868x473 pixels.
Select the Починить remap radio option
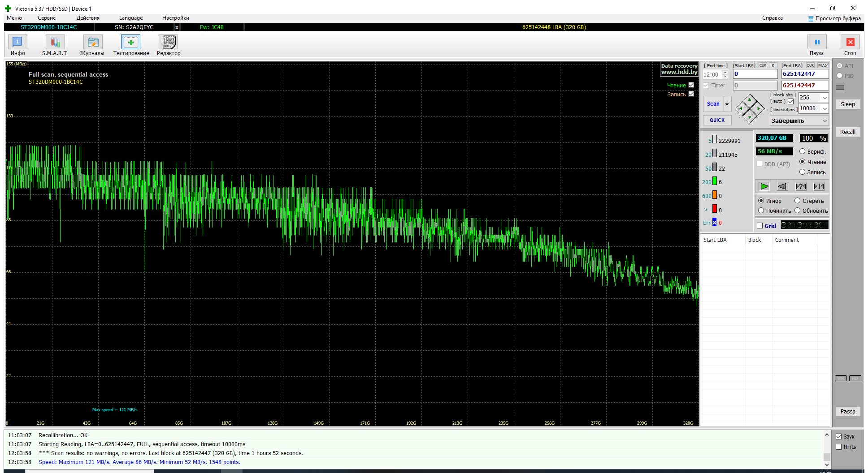click(761, 211)
